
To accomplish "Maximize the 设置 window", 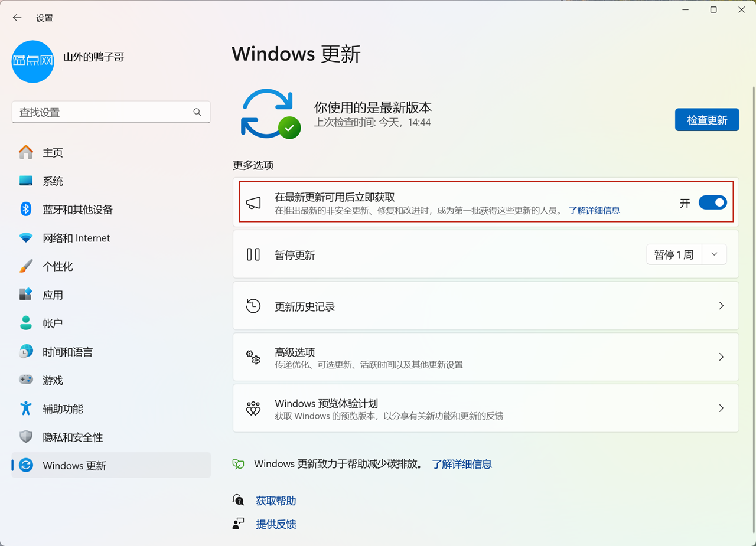I will click(x=713, y=10).
